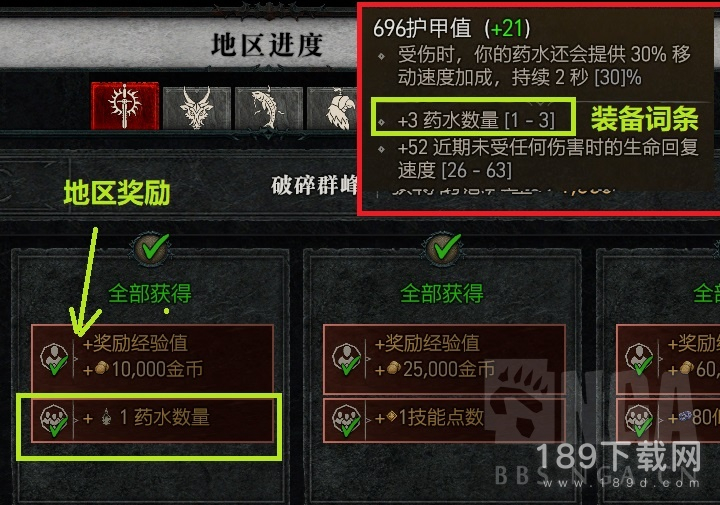Click the 10,000金币 reward person icon
Screen dimensions: 720x505
click(54, 359)
